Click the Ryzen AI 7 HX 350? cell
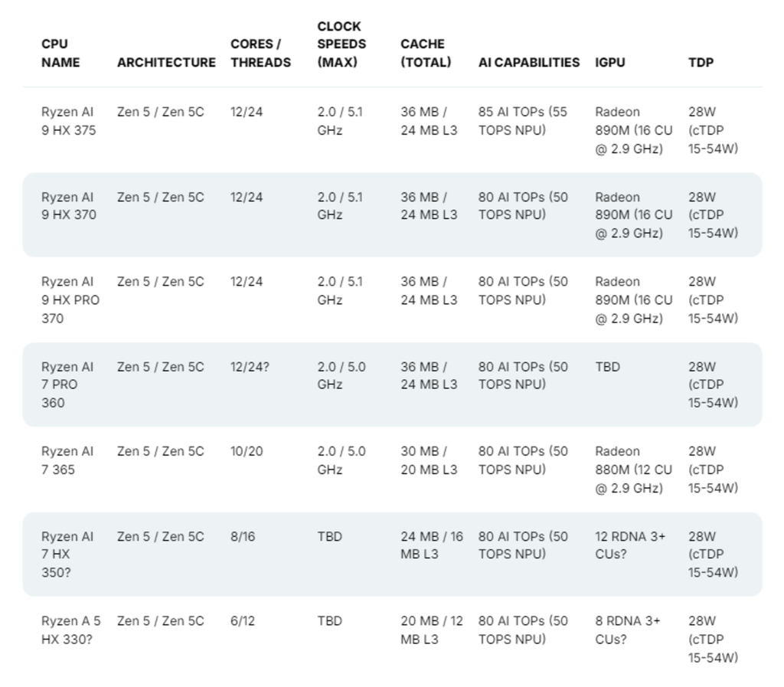Screen dimensions: 784x687 coord(67,555)
